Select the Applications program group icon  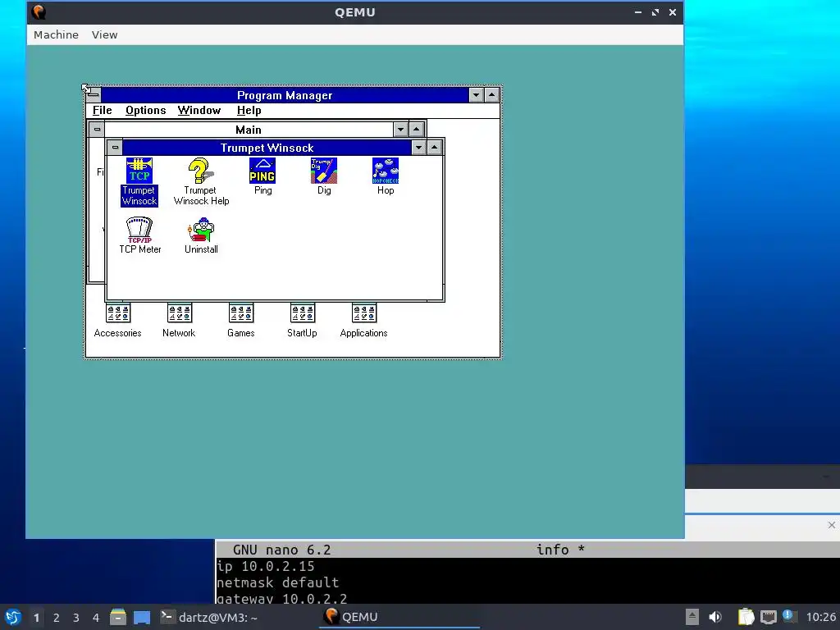point(363,321)
